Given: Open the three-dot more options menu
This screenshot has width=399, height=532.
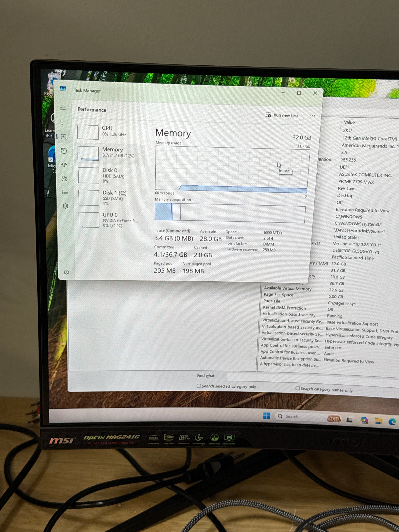Looking at the screenshot, I should pos(312,116).
